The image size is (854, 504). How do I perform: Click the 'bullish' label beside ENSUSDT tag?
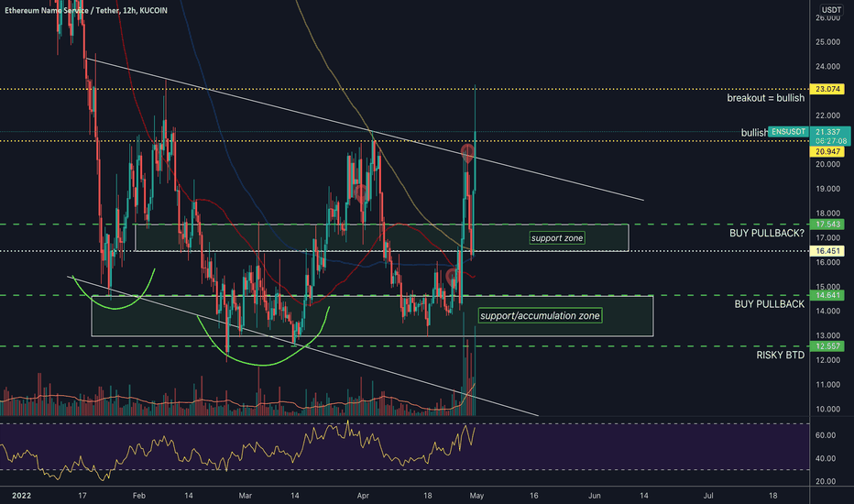(754, 133)
